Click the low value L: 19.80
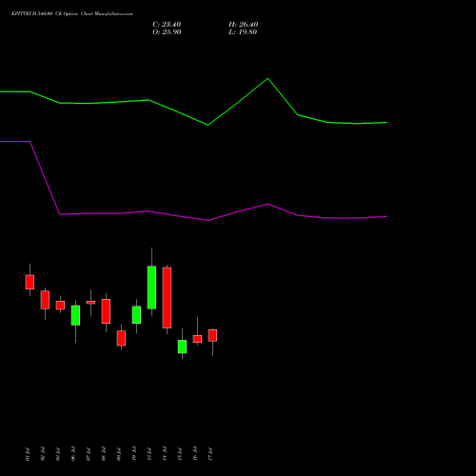The image size is (476, 476). pos(243,32)
